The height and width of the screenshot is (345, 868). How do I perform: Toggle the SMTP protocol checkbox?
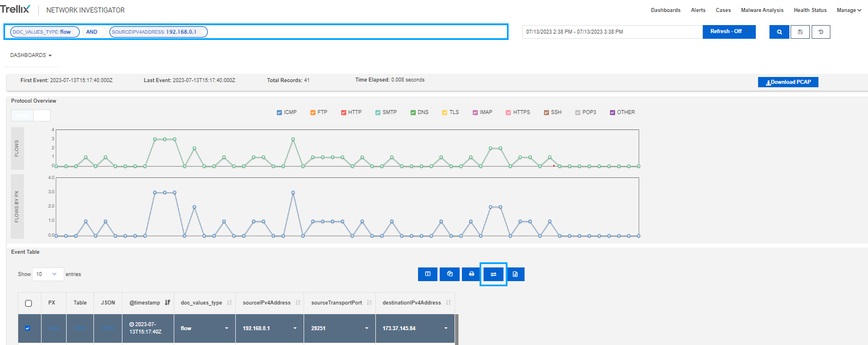378,112
